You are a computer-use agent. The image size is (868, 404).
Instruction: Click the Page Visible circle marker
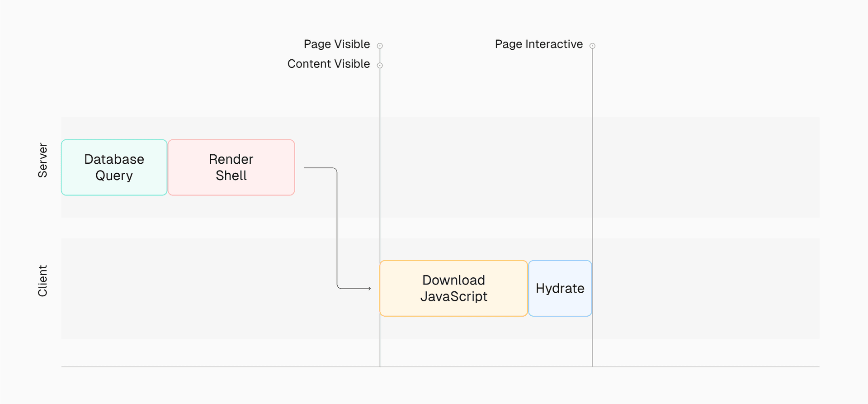[x=380, y=46]
